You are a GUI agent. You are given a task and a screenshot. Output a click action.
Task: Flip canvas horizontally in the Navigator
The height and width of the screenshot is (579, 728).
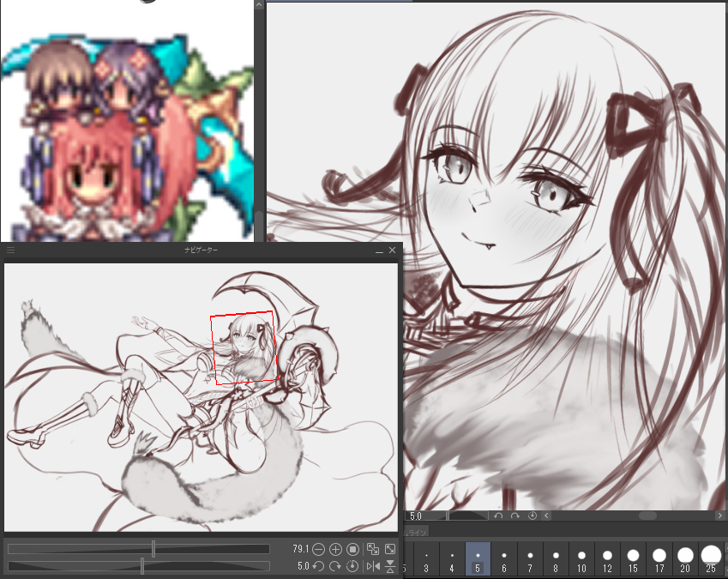[373, 566]
